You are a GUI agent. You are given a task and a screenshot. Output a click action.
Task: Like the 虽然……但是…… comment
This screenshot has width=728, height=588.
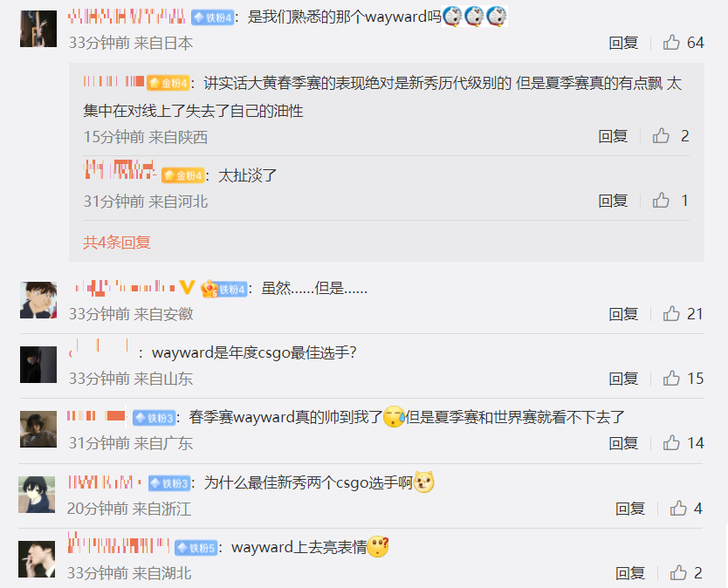(671, 314)
